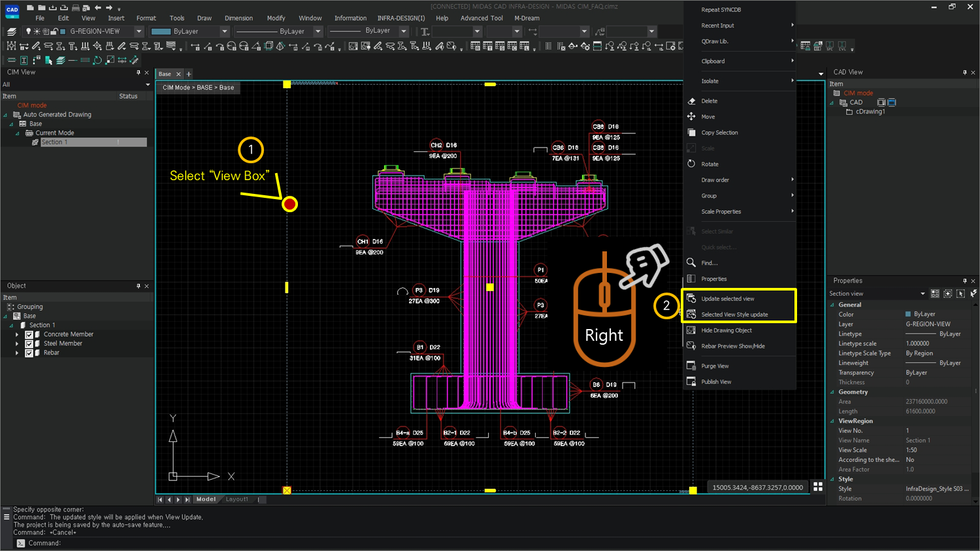
Task: Click Rotate in the context menu
Action: 708,164
